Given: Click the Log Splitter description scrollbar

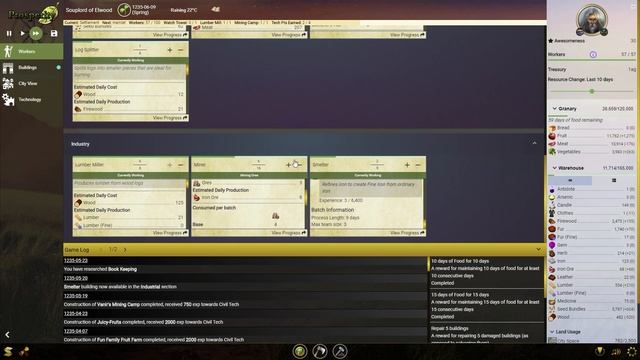Looking at the screenshot, I should click(187, 70).
